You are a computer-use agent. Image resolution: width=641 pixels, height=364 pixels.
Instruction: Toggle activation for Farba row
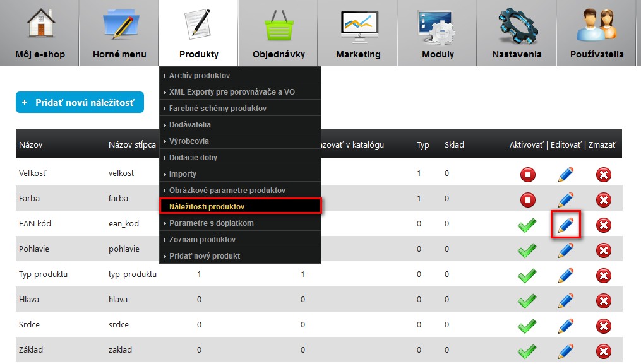click(x=527, y=200)
